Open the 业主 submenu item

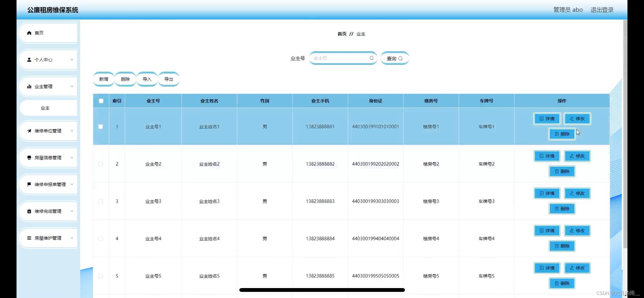click(x=45, y=108)
